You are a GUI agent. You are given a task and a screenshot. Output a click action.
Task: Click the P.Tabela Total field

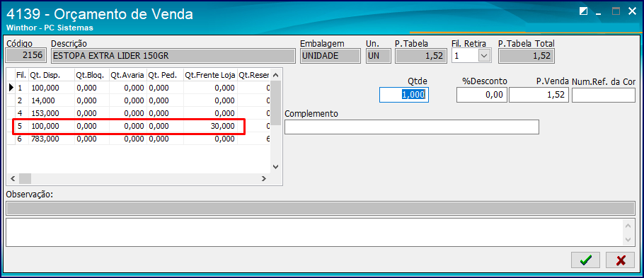(x=527, y=56)
